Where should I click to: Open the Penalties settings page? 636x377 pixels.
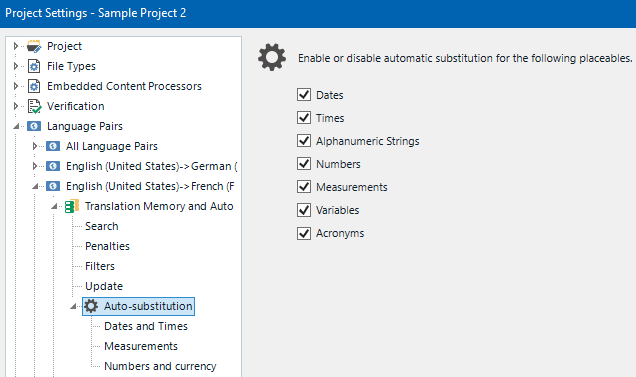[107, 246]
